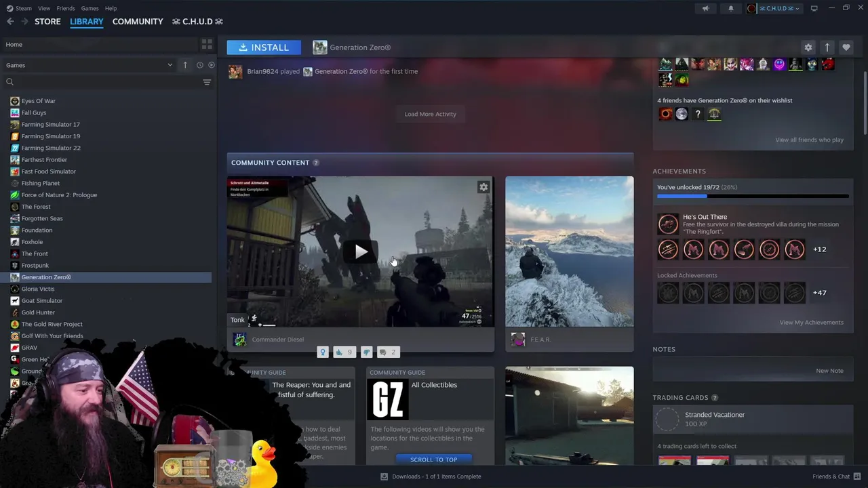The image size is (868, 488).
Task: Thumbs up the Tonk video
Action: click(x=344, y=352)
